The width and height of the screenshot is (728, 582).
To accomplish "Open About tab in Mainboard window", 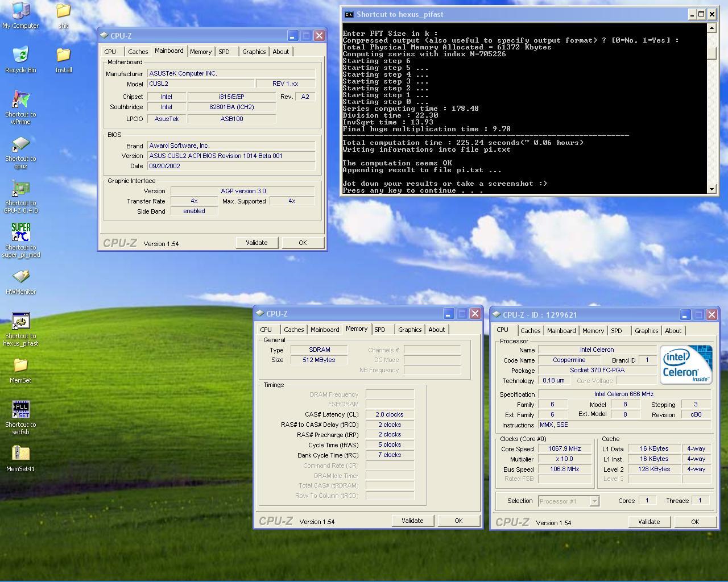I will [281, 52].
